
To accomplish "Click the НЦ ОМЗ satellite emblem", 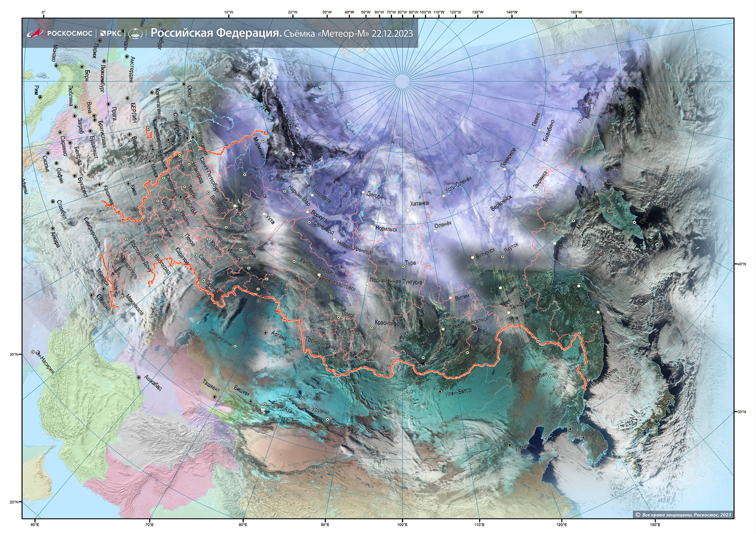I will pyautogui.click(x=135, y=33).
